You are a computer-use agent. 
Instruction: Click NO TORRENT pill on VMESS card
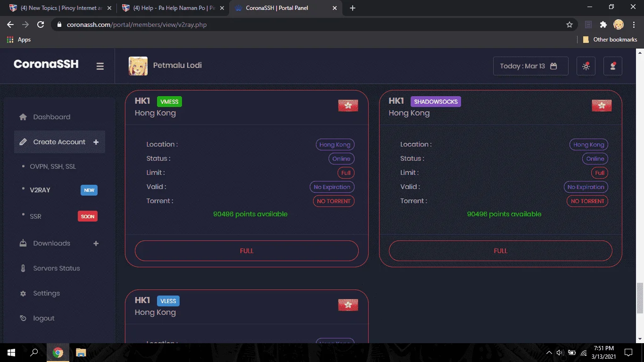[334, 201]
